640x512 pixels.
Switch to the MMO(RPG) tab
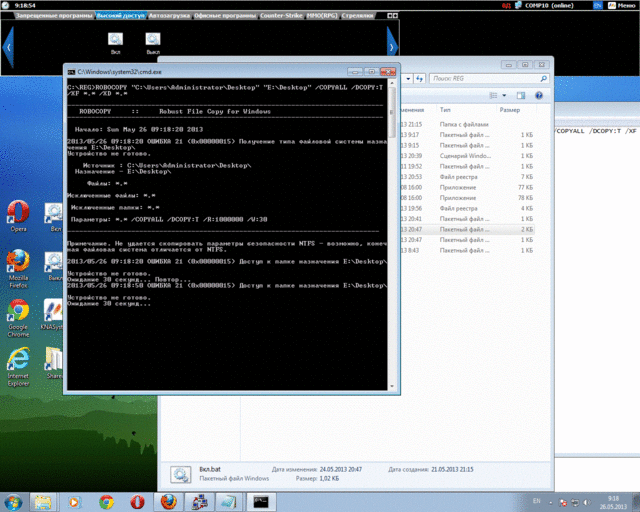click(x=322, y=16)
